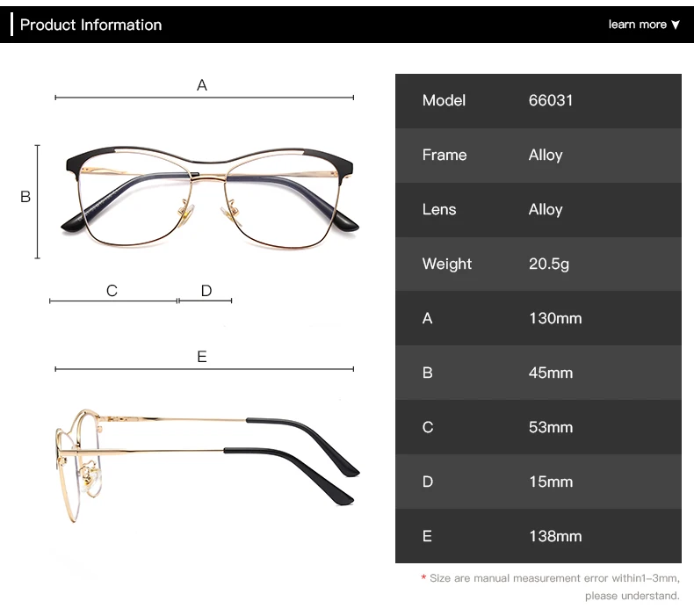Click the B 45mm dimension row
Image resolution: width=694 pixels, height=616 pixels.
539,373
